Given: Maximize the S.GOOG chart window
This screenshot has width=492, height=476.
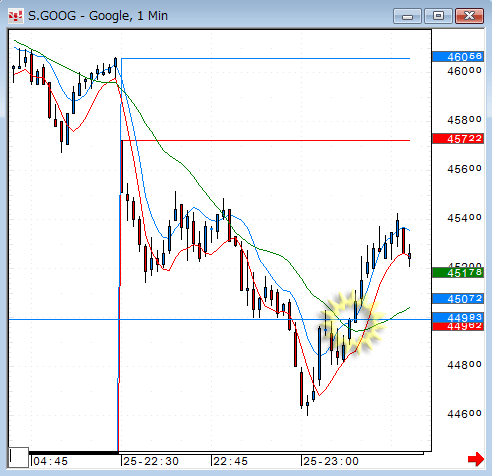Looking at the screenshot, I should pyautogui.click(x=438, y=16).
